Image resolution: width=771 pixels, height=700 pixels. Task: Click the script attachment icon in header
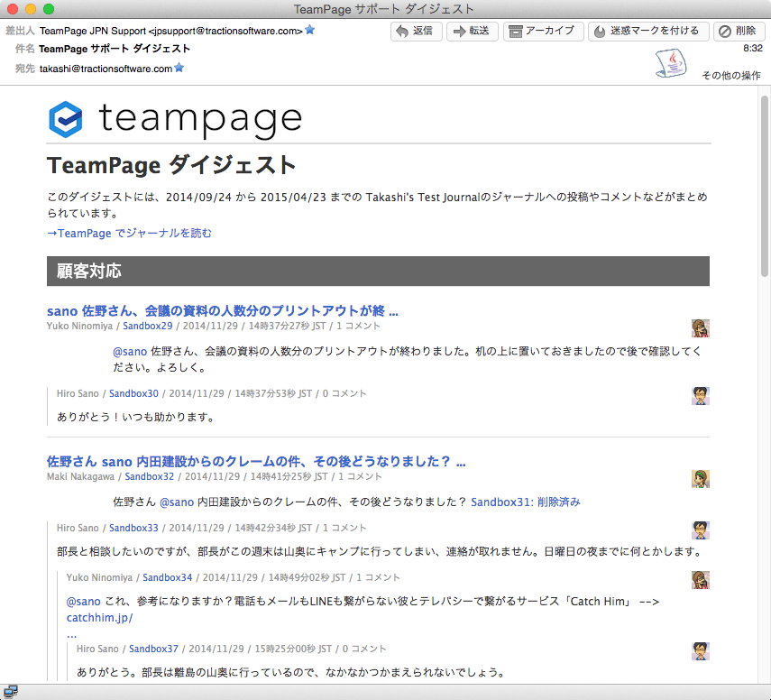click(x=668, y=62)
